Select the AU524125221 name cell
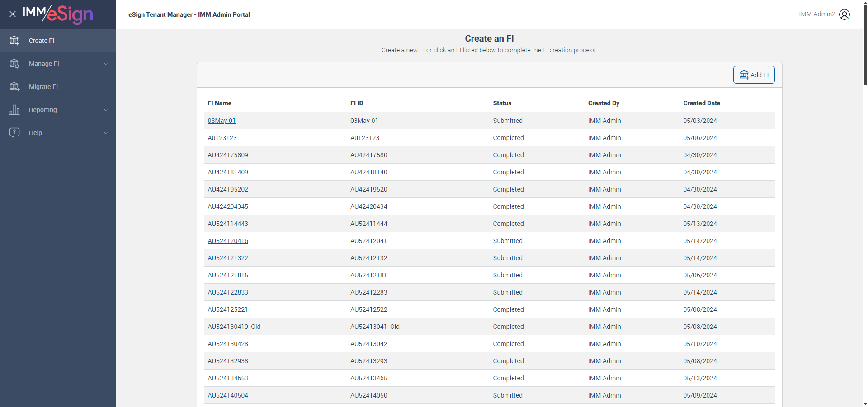The image size is (868, 407). point(228,309)
